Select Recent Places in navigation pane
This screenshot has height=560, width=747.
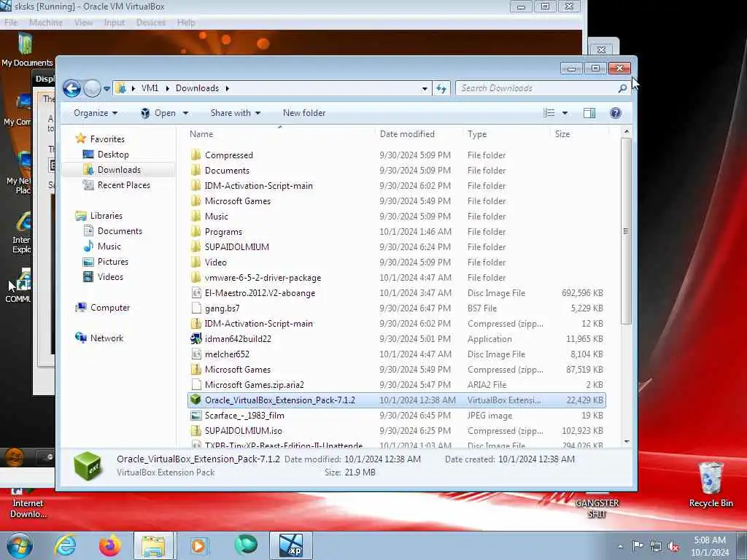[123, 184]
